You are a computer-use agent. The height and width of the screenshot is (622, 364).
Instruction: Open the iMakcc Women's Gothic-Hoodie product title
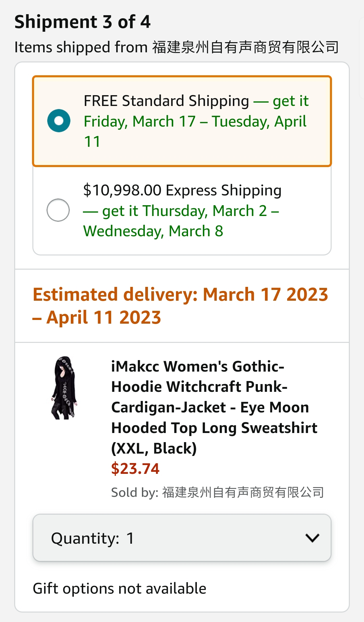coord(214,407)
